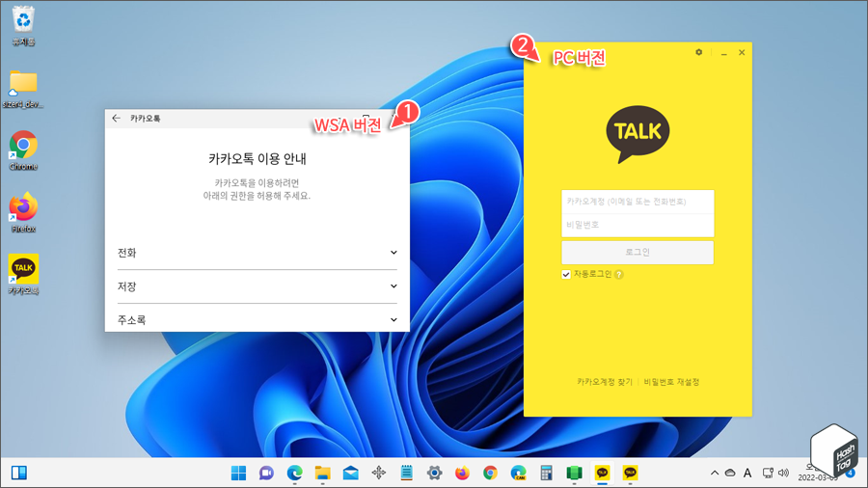The height and width of the screenshot is (488, 868).
Task: Open Settings gear on taskbar
Action: coord(435,474)
